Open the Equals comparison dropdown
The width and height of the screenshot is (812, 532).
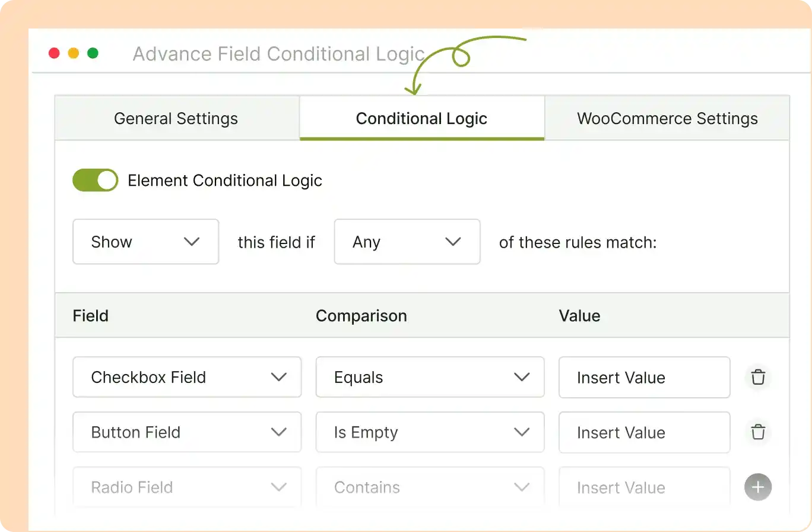point(430,377)
